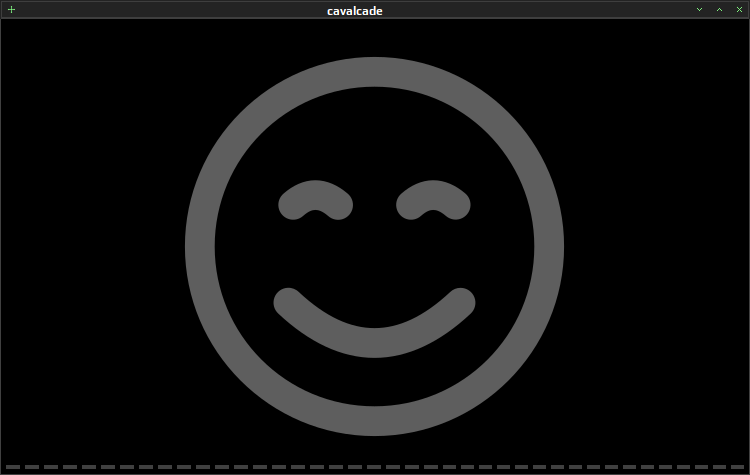Click the bottom of the smiley's circular outline
Screen dimensions: 750x475
click(x=375, y=421)
